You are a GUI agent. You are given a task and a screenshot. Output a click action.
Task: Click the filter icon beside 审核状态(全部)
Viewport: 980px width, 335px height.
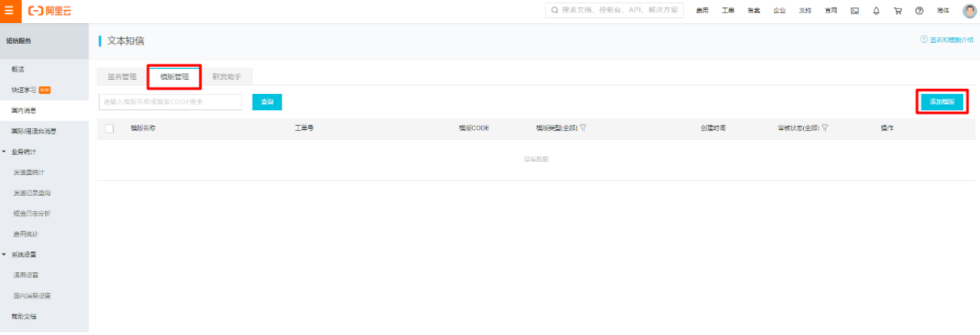click(825, 128)
